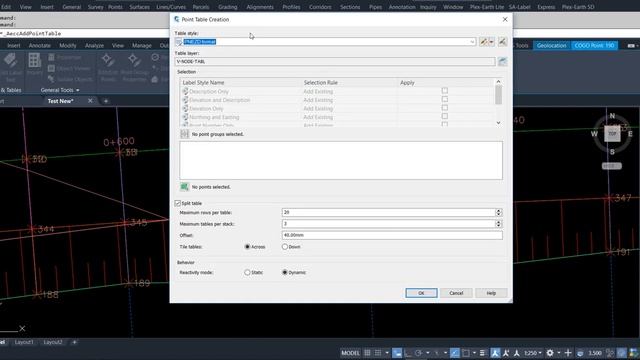Click the Points grid icon in ribbon

(34, 60)
